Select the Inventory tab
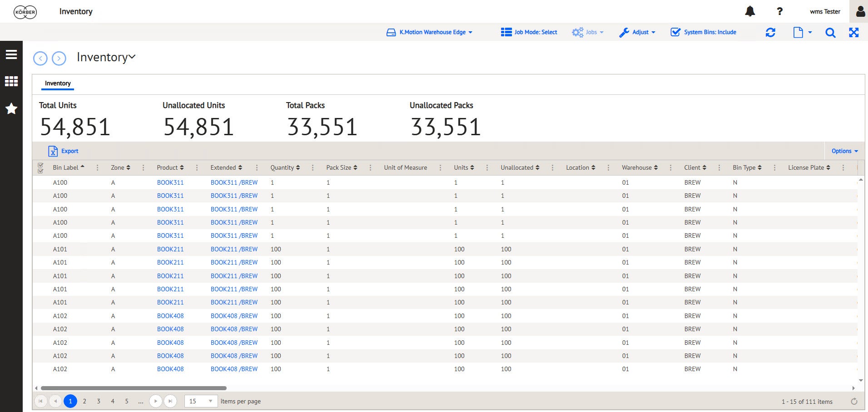The width and height of the screenshot is (868, 412). pos(58,83)
